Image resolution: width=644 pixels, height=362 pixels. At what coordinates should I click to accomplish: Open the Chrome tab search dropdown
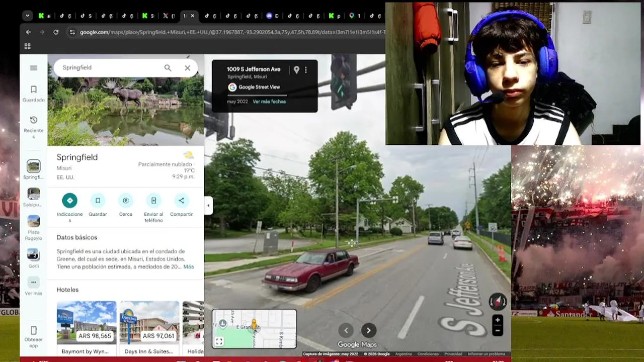pyautogui.click(x=27, y=16)
